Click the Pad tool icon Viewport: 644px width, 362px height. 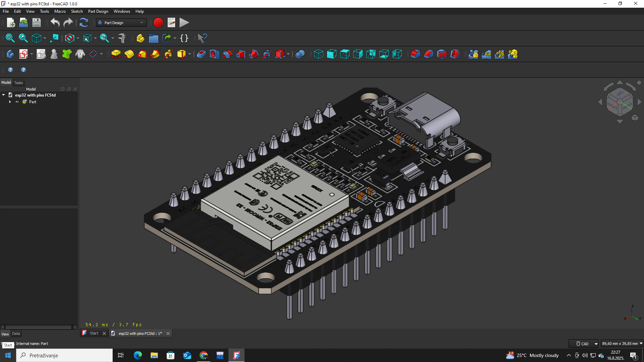pos(116,54)
